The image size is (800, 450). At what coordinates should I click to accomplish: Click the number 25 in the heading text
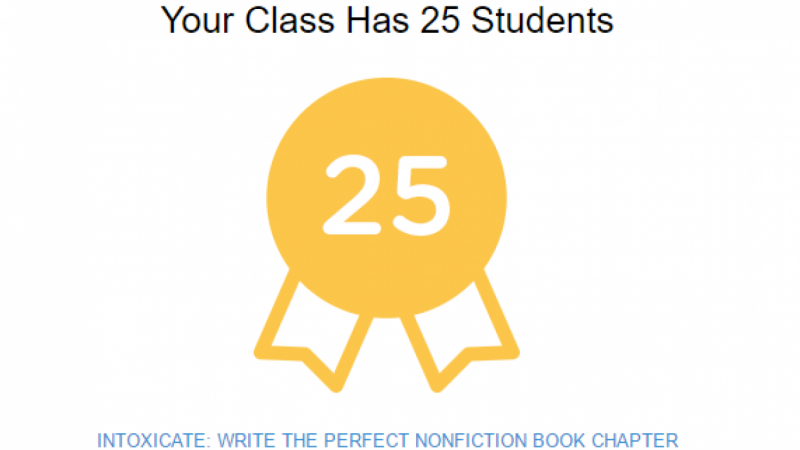point(440,20)
